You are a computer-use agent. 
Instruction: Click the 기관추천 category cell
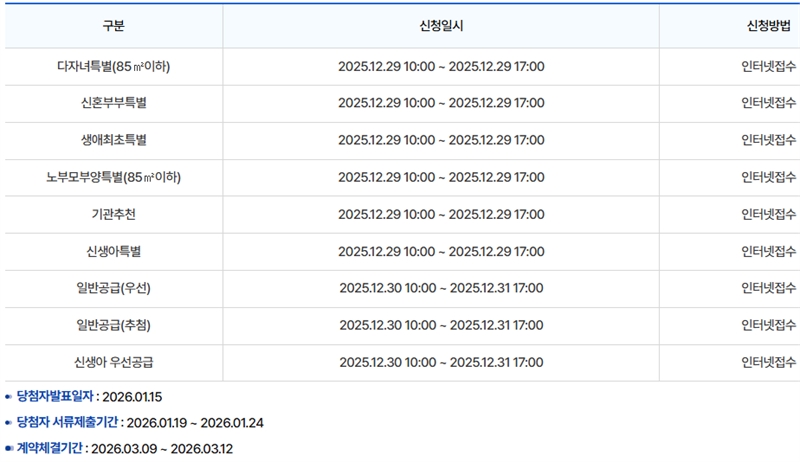(114, 214)
